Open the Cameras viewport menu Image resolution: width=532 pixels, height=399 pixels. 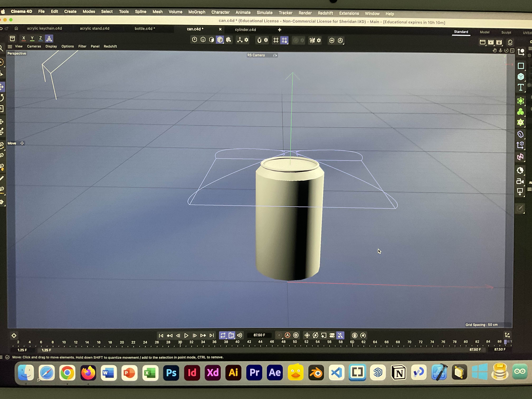(34, 46)
